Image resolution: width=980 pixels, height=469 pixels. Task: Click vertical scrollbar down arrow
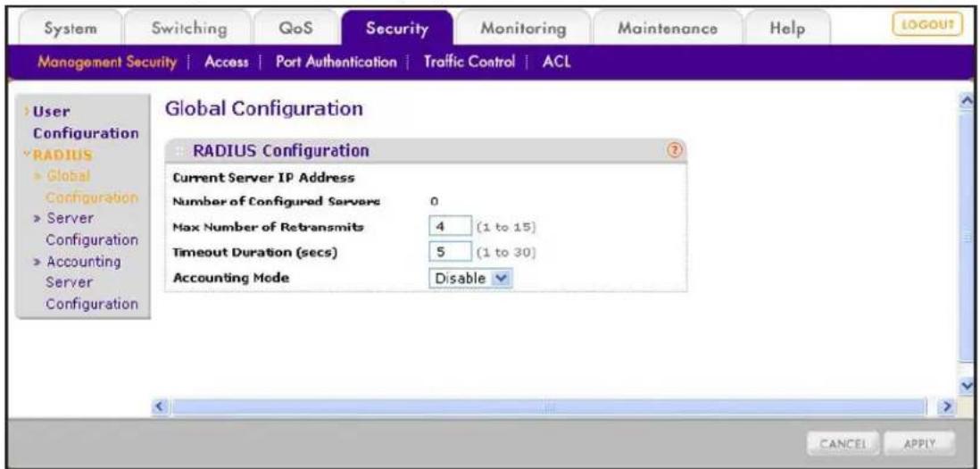coord(968,384)
